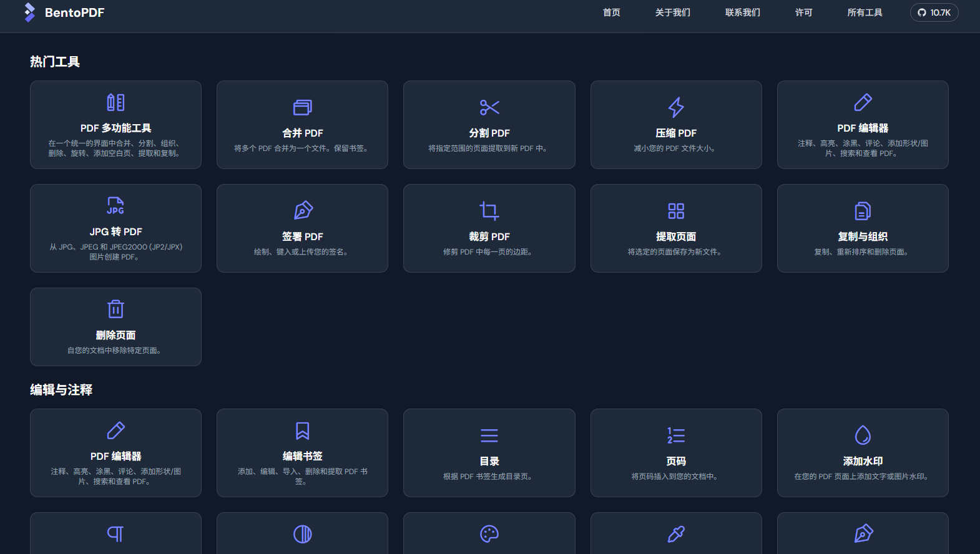Click the pen nib icon for 签署 PDF
The height and width of the screenshot is (554, 980).
302,211
